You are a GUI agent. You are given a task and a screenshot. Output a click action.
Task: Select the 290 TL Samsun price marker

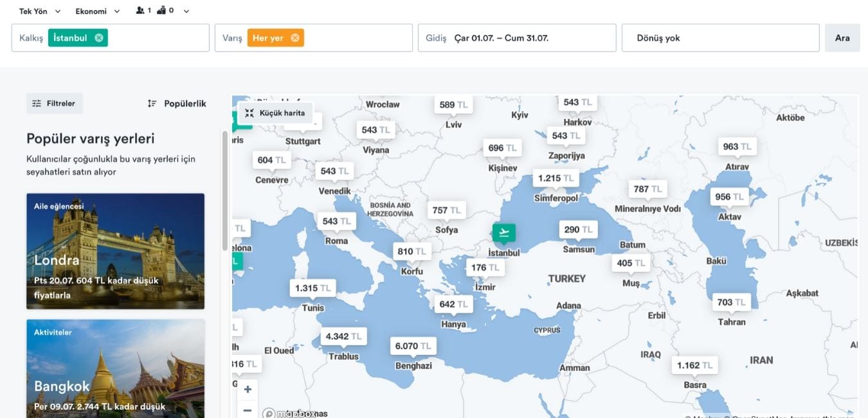click(x=578, y=230)
